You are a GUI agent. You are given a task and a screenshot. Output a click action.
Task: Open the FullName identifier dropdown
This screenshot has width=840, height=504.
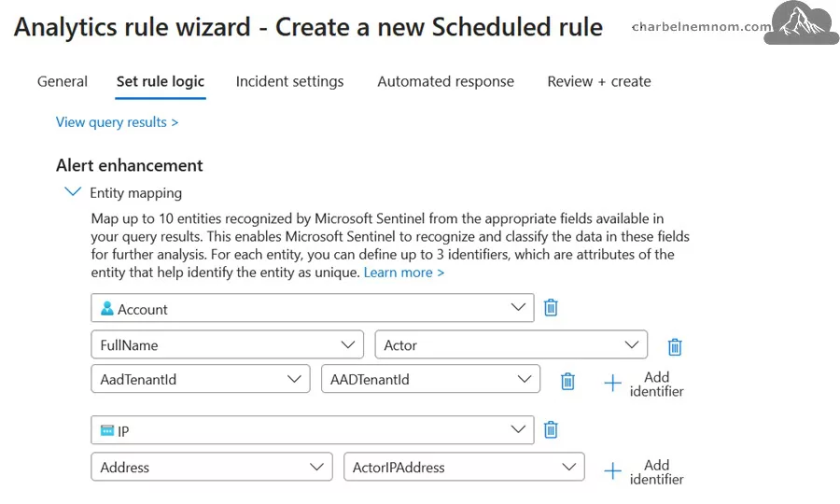(227, 344)
